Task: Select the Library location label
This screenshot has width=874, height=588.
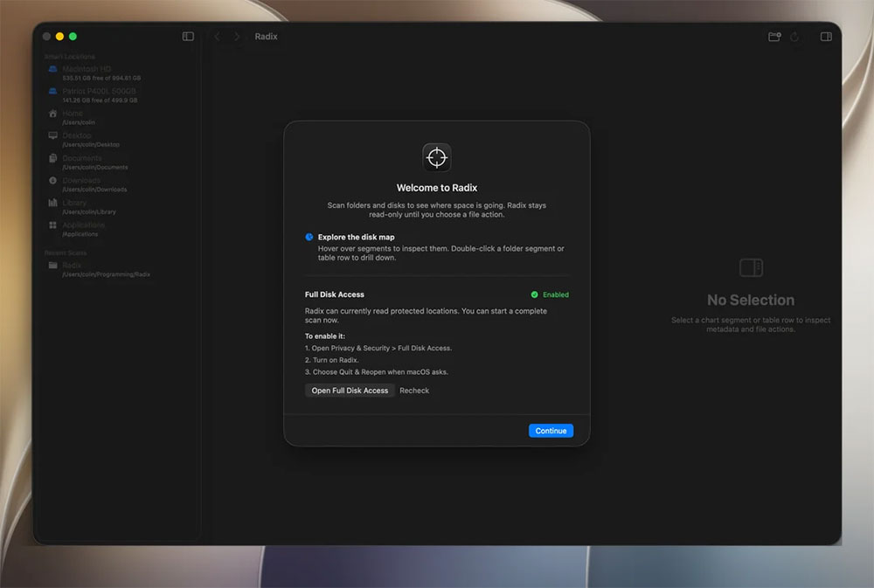Action: pos(74,203)
